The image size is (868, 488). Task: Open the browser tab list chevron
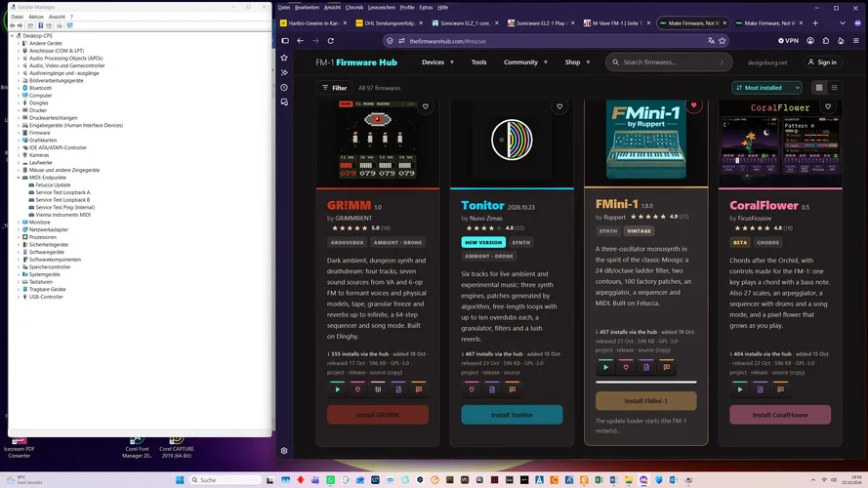point(843,23)
